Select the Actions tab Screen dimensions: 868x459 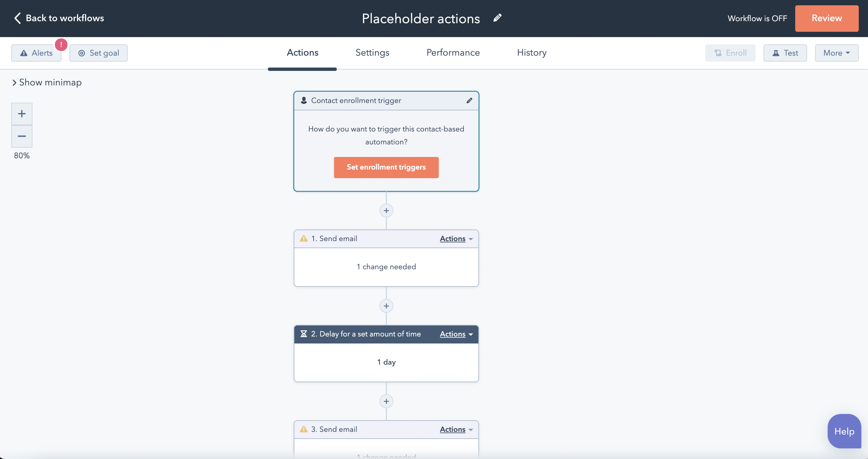tap(303, 52)
